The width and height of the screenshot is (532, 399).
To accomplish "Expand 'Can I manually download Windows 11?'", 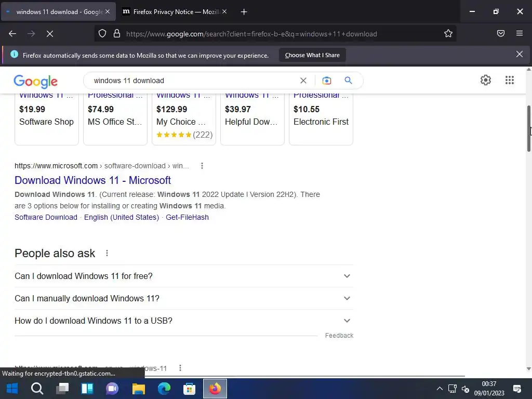I will 184,299.
